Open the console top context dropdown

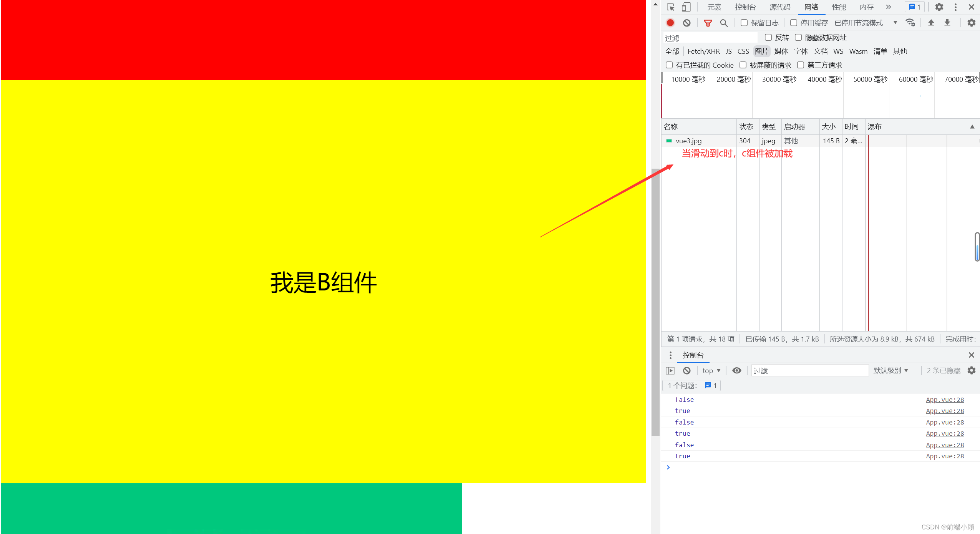tap(711, 371)
